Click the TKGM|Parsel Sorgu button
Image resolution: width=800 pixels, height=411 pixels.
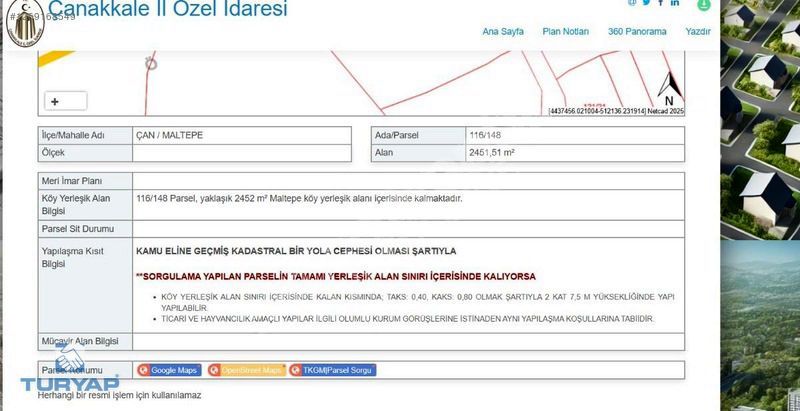pyautogui.click(x=333, y=370)
